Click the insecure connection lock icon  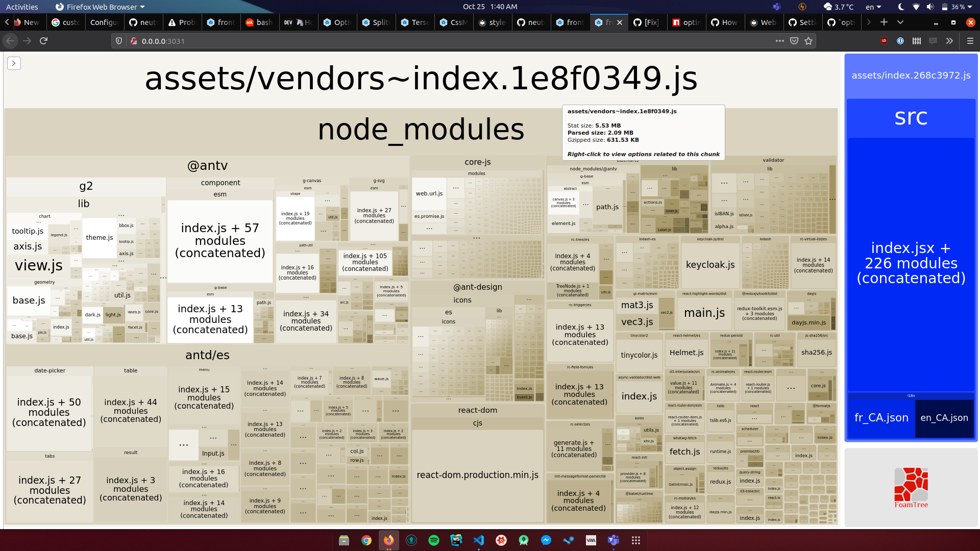pos(133,41)
